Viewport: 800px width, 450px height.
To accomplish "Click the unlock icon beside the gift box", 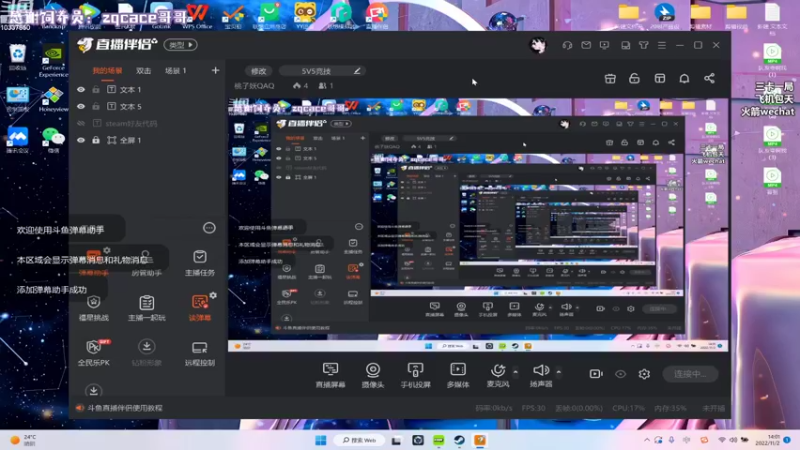I will point(634,79).
